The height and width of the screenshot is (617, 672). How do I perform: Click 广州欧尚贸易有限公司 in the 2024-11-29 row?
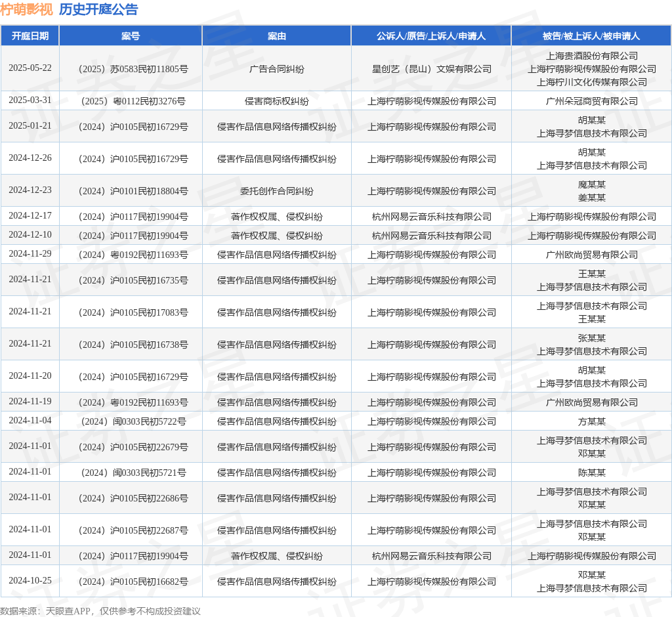(x=592, y=255)
